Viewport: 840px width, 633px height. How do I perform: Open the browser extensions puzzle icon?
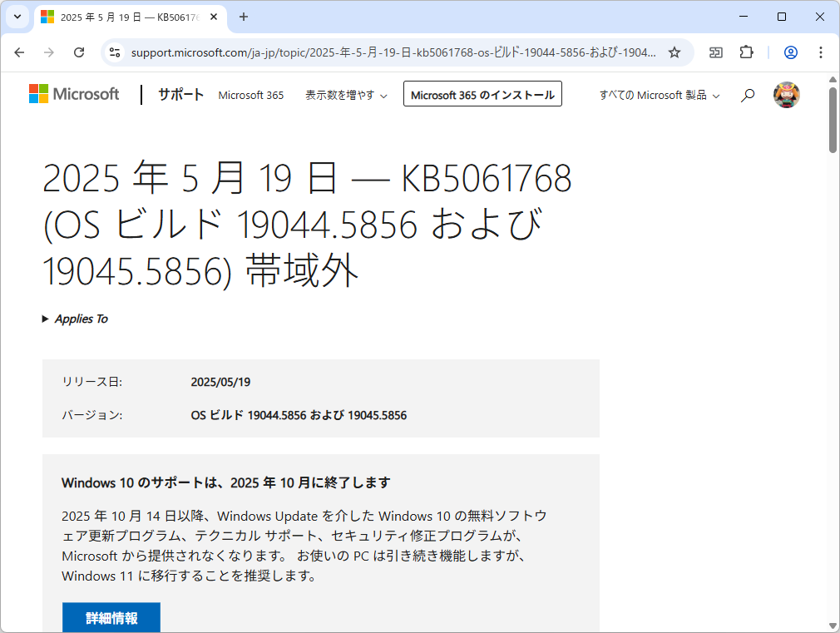746,52
